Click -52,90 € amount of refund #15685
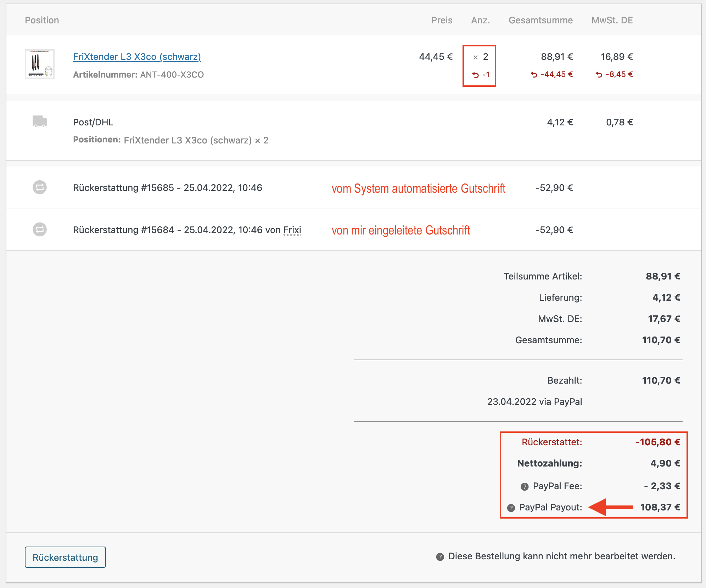The height and width of the screenshot is (588, 706). [x=554, y=188]
